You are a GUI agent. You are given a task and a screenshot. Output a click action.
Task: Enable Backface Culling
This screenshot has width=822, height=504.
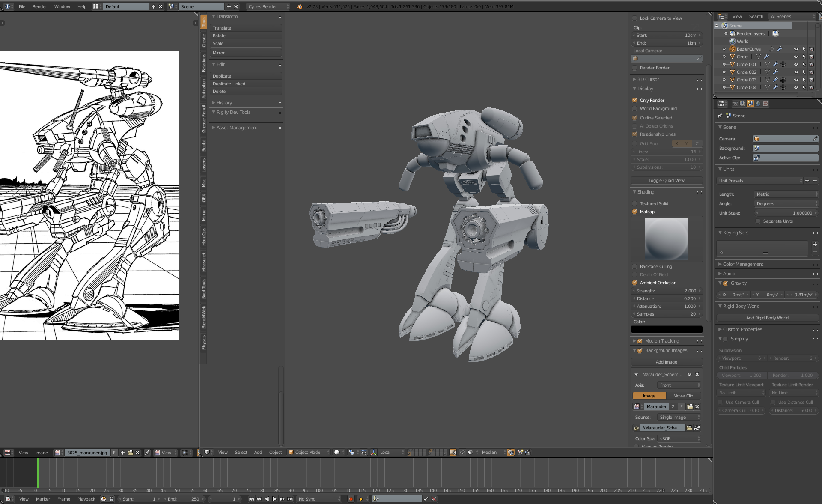point(635,266)
